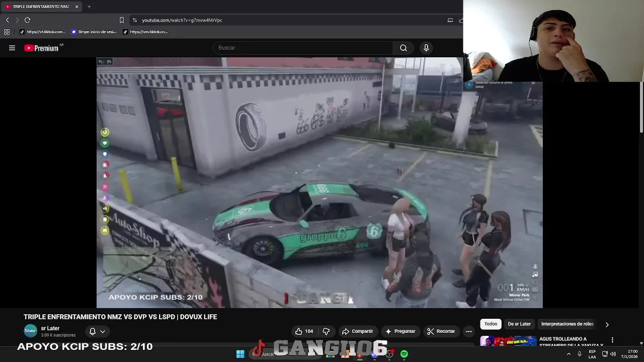Click the Preguntar button
This screenshot has height=362, width=644.
tap(400, 331)
